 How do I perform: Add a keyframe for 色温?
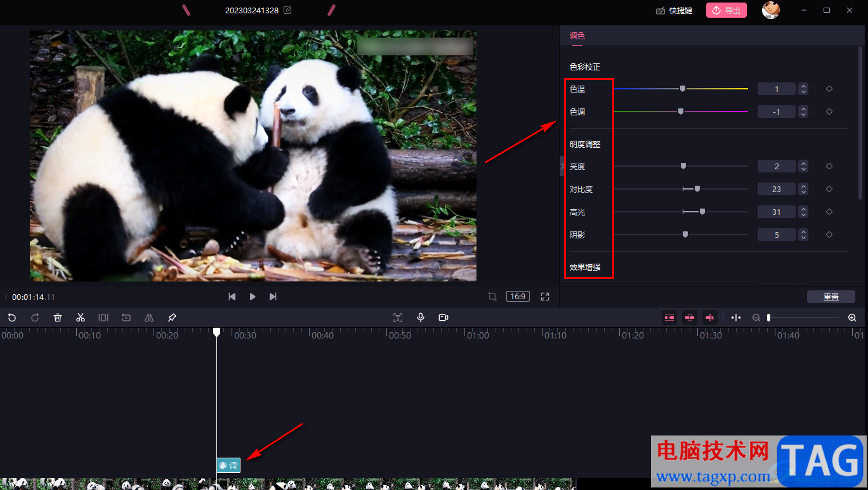[829, 89]
